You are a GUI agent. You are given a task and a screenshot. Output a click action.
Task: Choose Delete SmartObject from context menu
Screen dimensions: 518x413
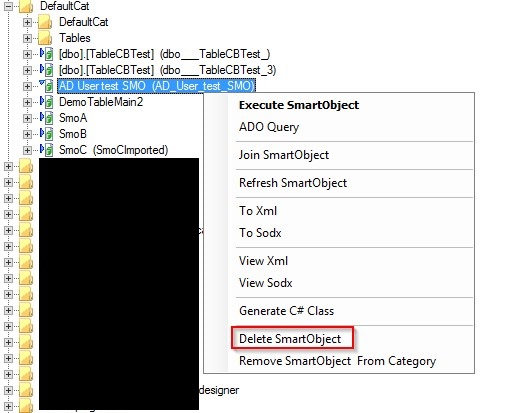point(290,339)
